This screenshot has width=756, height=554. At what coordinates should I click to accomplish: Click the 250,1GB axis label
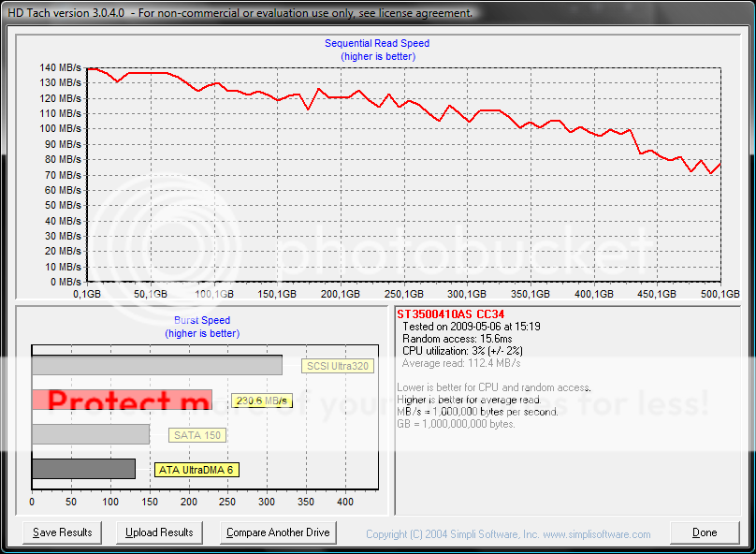403,294
